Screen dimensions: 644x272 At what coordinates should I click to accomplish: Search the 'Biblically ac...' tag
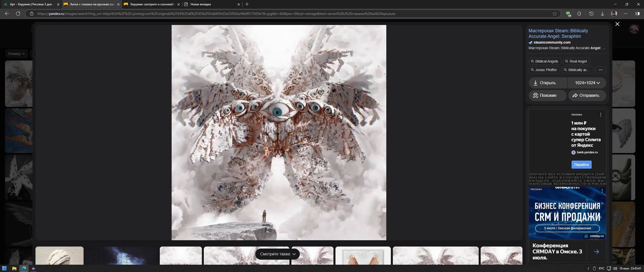tap(578, 70)
